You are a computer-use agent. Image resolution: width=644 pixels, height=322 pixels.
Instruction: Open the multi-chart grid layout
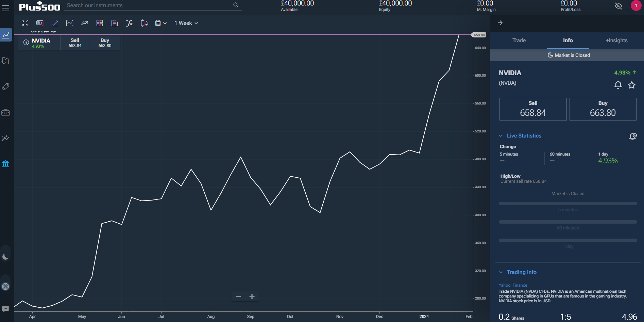pos(100,23)
